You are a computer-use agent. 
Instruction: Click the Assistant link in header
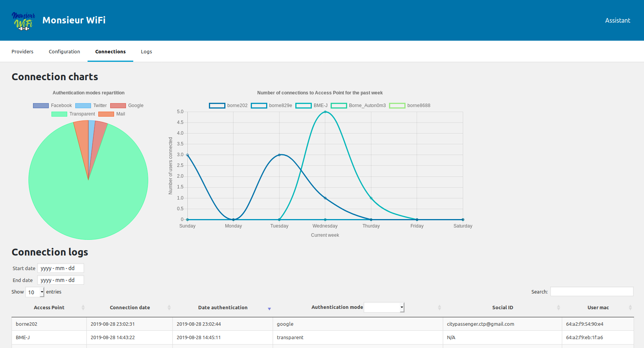tap(618, 21)
